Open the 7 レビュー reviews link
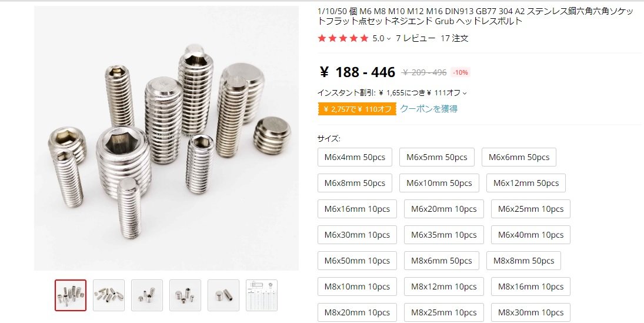Image resolution: width=644 pixels, height=323 pixels. [x=415, y=38]
